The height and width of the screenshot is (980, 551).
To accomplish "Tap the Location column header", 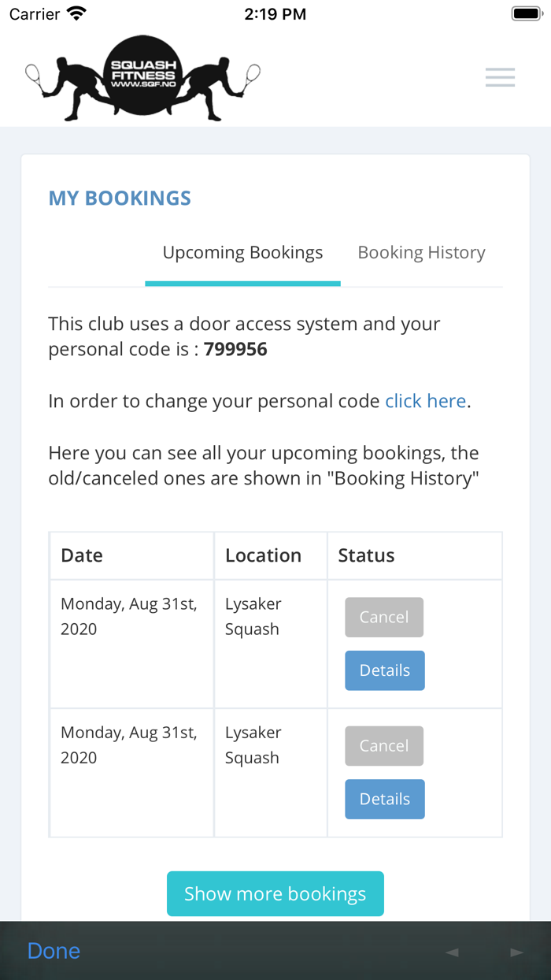I will point(263,555).
